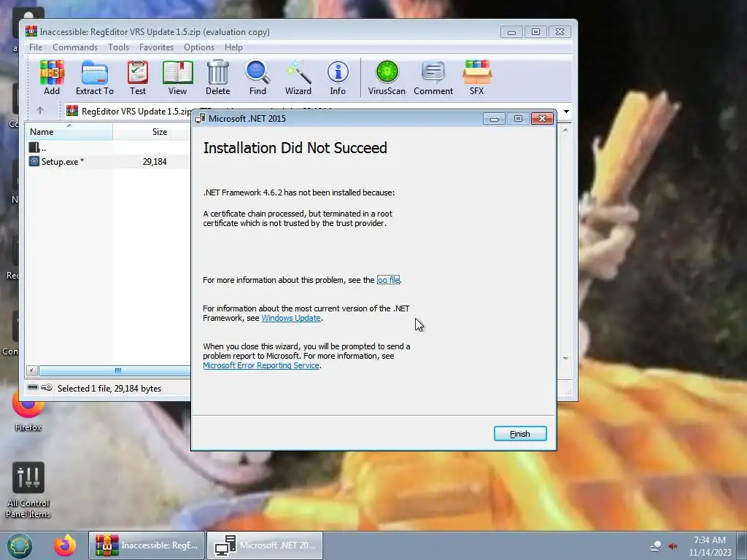Run the VirusScan icon
Screen dimensions: 747x560
click(387, 77)
